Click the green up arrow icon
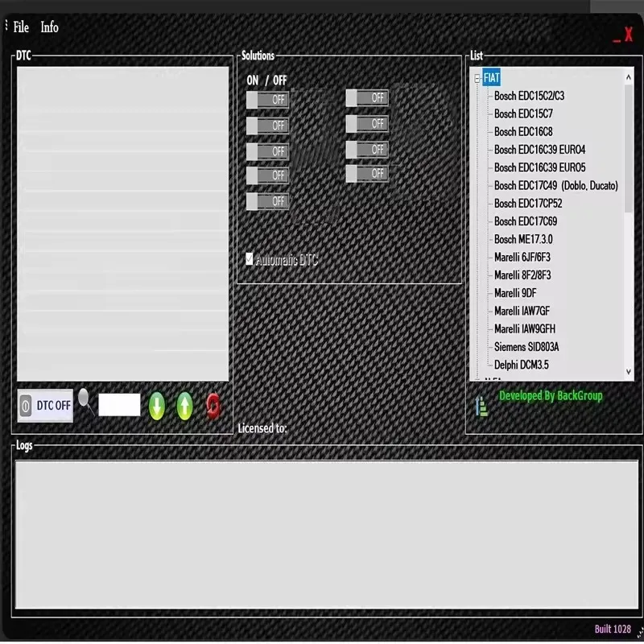Image resolution: width=644 pixels, height=644 pixels. (x=185, y=406)
